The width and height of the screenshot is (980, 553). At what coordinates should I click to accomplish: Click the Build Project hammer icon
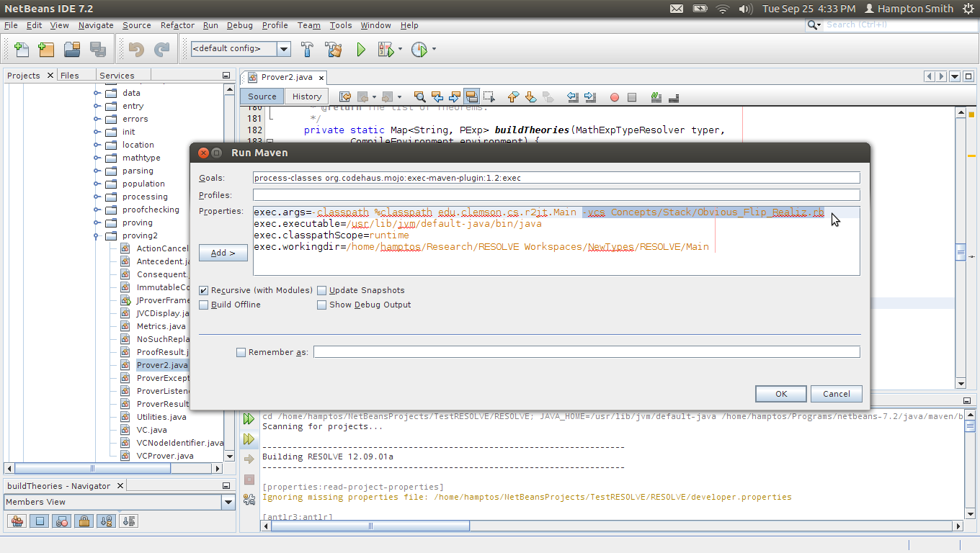click(x=307, y=50)
